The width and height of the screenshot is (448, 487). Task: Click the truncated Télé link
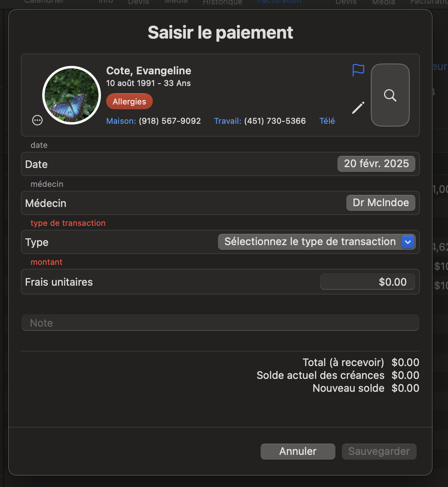click(327, 121)
